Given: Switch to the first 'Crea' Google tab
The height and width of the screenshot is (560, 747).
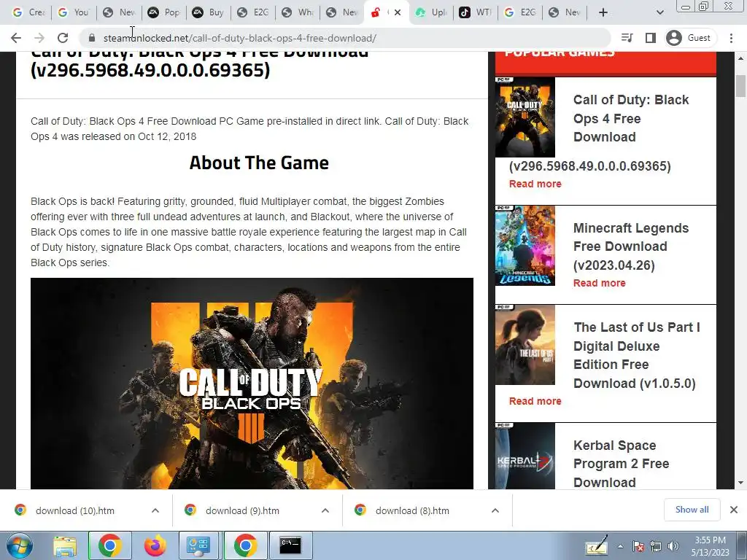Looking at the screenshot, I should [28, 12].
